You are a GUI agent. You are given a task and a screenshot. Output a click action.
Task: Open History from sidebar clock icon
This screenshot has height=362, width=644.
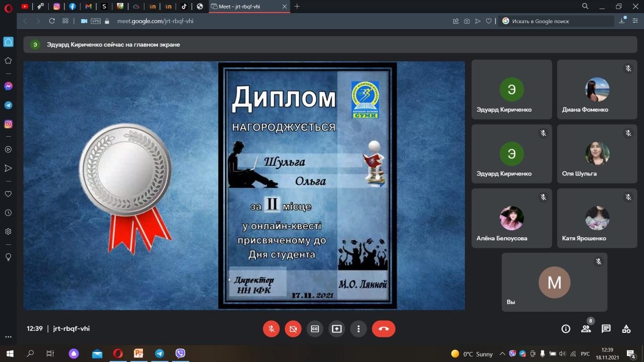8,213
